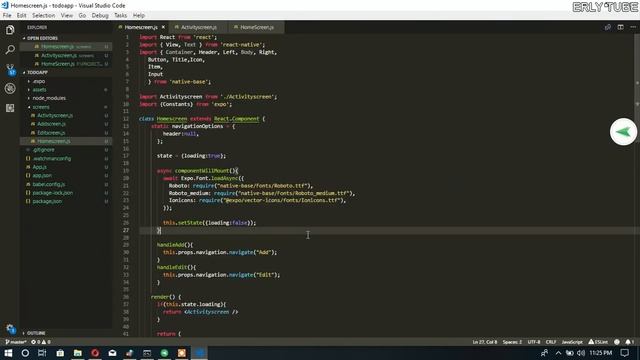Open the Mail app from the taskbar

click(112, 353)
